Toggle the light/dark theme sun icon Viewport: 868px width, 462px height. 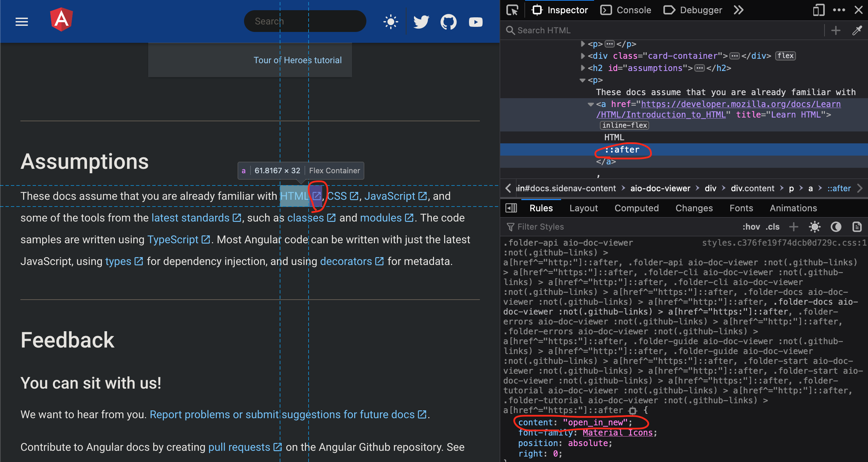(x=390, y=22)
